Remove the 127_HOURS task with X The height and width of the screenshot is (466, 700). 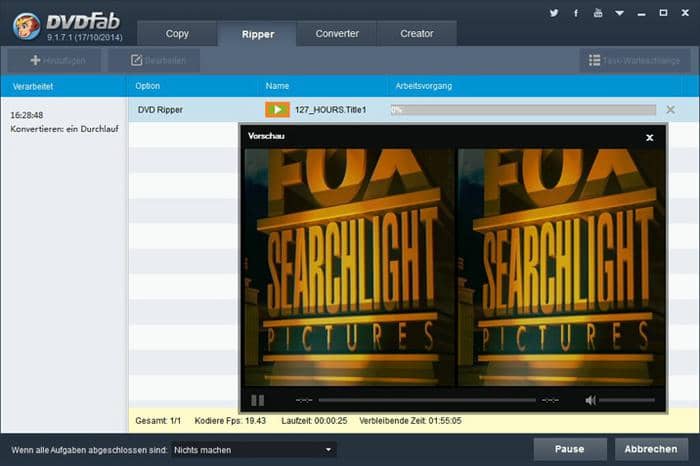[x=670, y=109]
